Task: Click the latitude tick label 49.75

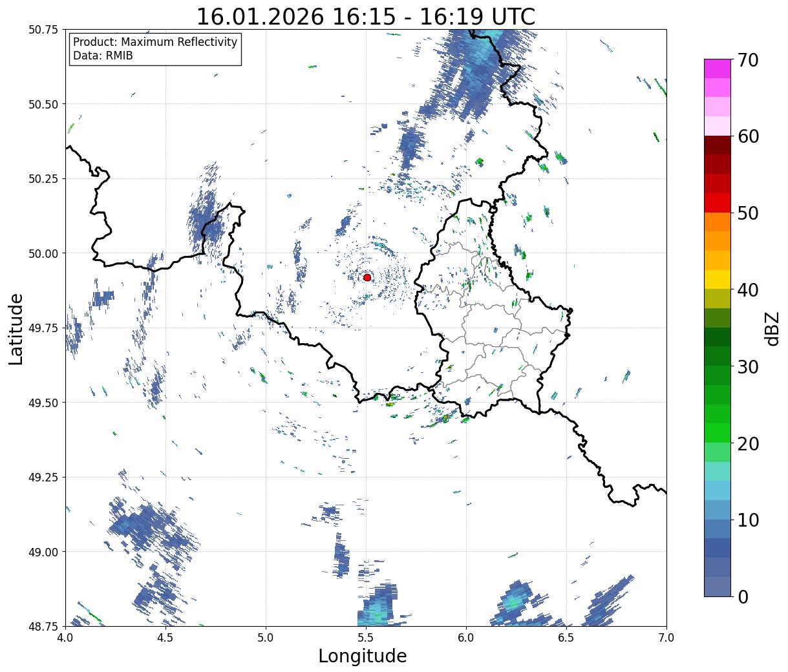Action: [43, 328]
